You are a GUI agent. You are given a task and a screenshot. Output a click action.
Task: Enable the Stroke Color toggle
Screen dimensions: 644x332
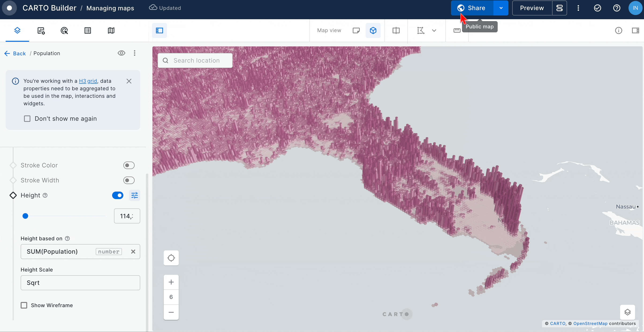point(129,165)
